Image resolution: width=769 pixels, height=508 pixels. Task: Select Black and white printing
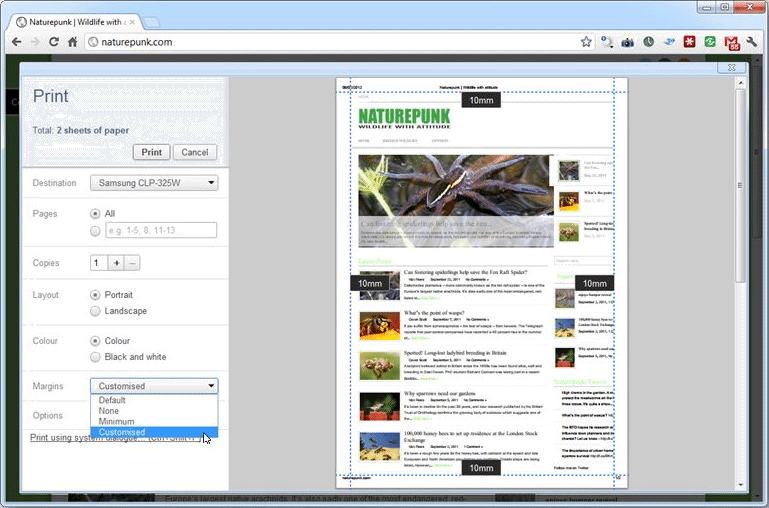pyautogui.click(x=95, y=357)
